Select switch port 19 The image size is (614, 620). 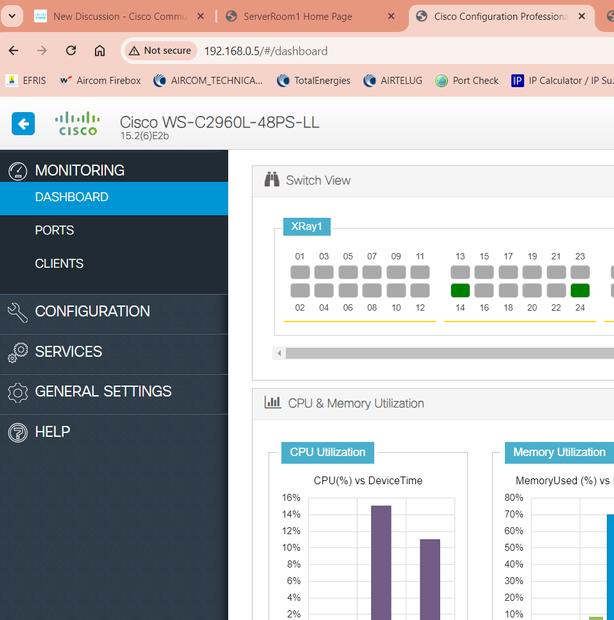(x=532, y=272)
